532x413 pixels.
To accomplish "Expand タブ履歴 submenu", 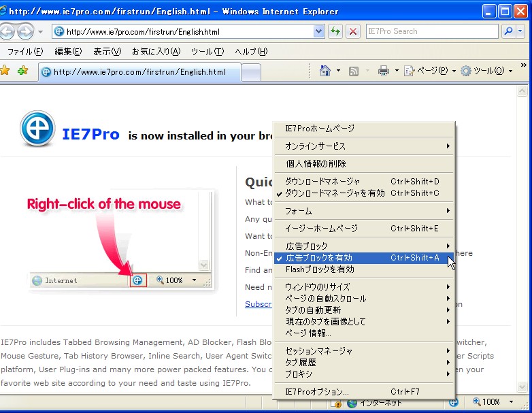I will 364,363.
